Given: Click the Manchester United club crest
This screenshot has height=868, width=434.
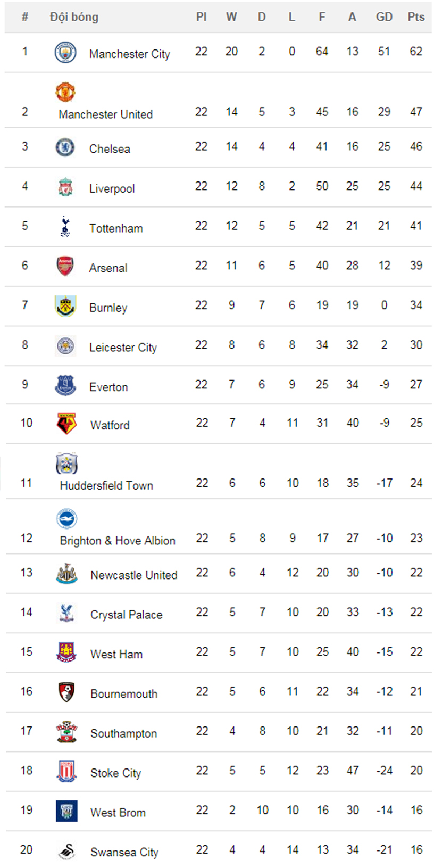Looking at the screenshot, I should point(65,92).
